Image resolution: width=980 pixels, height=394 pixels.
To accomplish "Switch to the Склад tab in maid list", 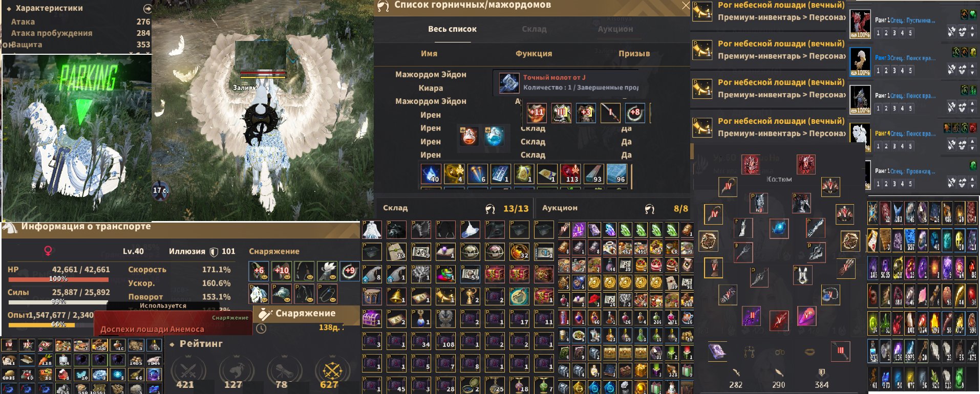I will (534, 29).
